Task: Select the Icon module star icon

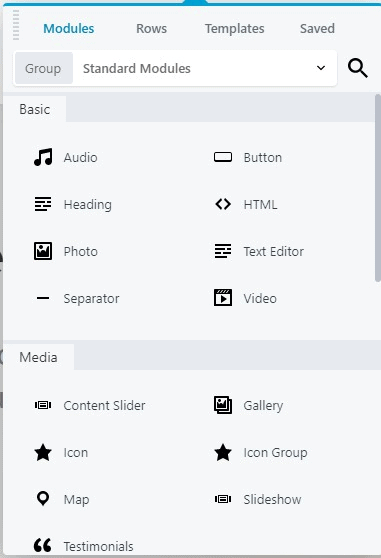Action: click(x=43, y=452)
